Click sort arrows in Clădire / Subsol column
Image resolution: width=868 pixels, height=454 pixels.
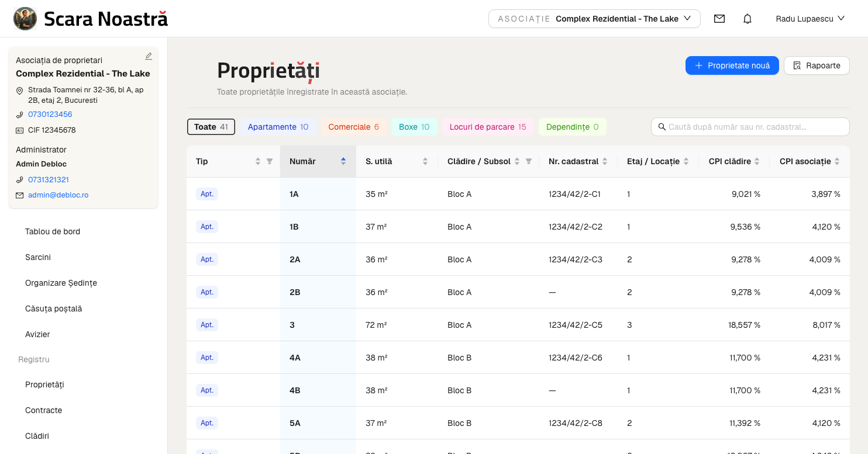click(517, 161)
